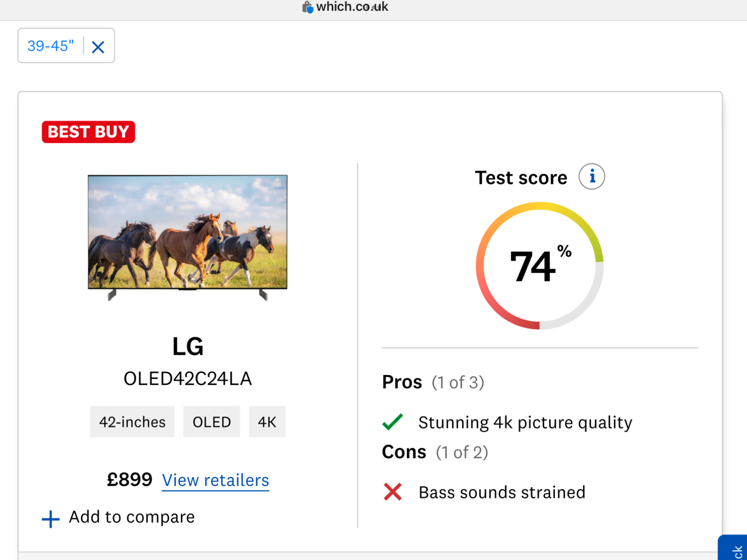Image resolution: width=747 pixels, height=560 pixels.
Task: Click the 42-inches tag
Action: pos(132,422)
